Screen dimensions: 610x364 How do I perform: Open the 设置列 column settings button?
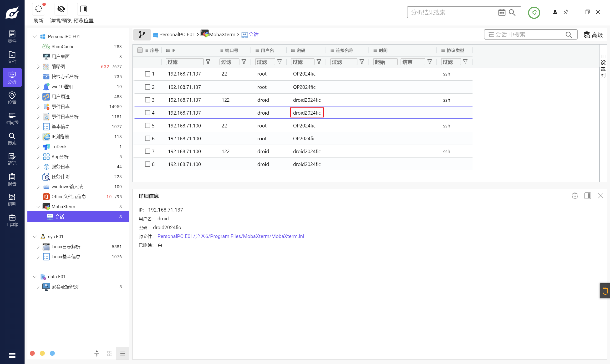coord(603,66)
